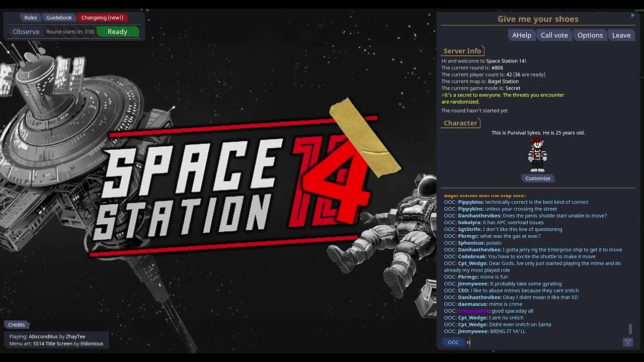Click the mime character sprite preview
The height and width of the screenshot is (362, 644).
(x=537, y=155)
